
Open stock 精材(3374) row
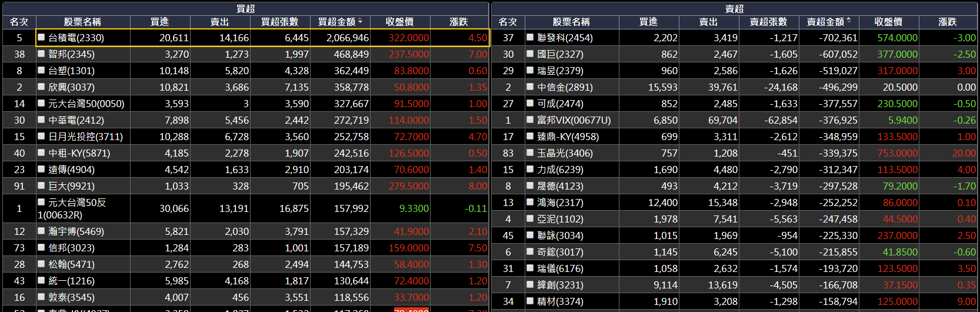(735, 301)
